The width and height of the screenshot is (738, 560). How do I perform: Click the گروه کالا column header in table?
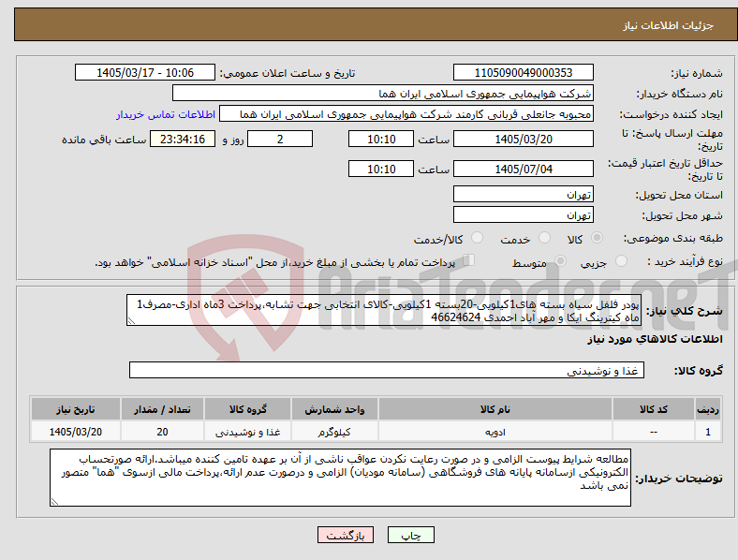[247, 409]
